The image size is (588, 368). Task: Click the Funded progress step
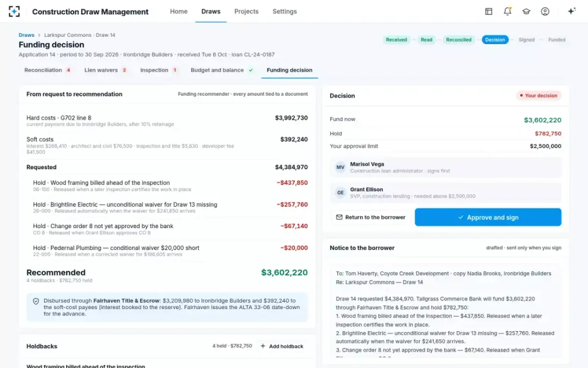pyautogui.click(x=557, y=40)
